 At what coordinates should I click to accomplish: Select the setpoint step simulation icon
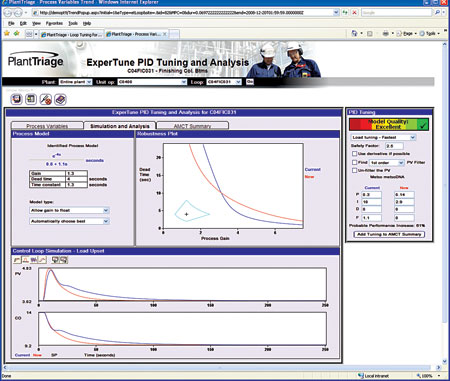[17, 260]
